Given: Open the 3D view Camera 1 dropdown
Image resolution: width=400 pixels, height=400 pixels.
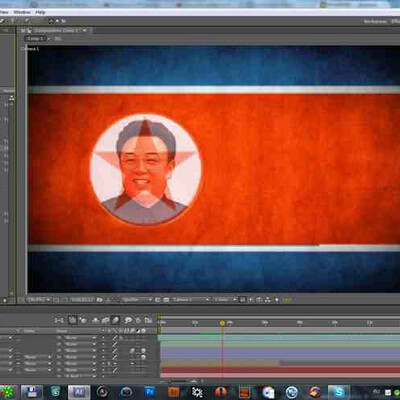Looking at the screenshot, I should (191, 300).
